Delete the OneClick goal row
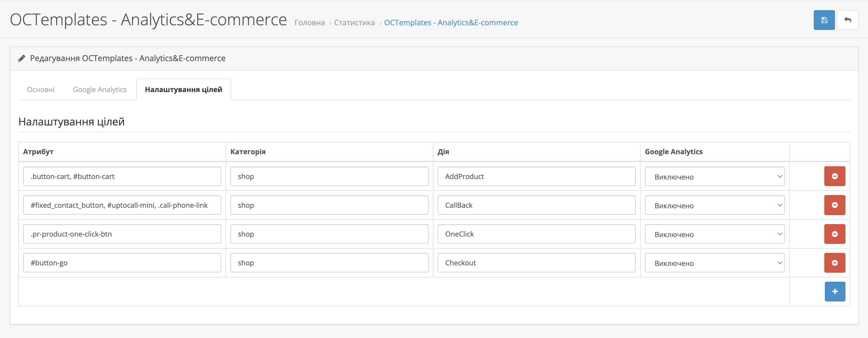Viewport: 868px width, 338px height. click(x=834, y=234)
